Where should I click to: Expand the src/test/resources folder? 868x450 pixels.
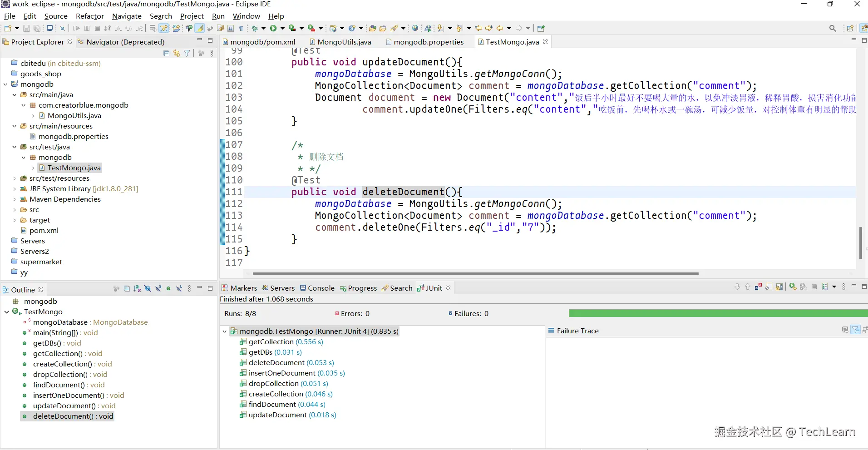click(x=15, y=178)
